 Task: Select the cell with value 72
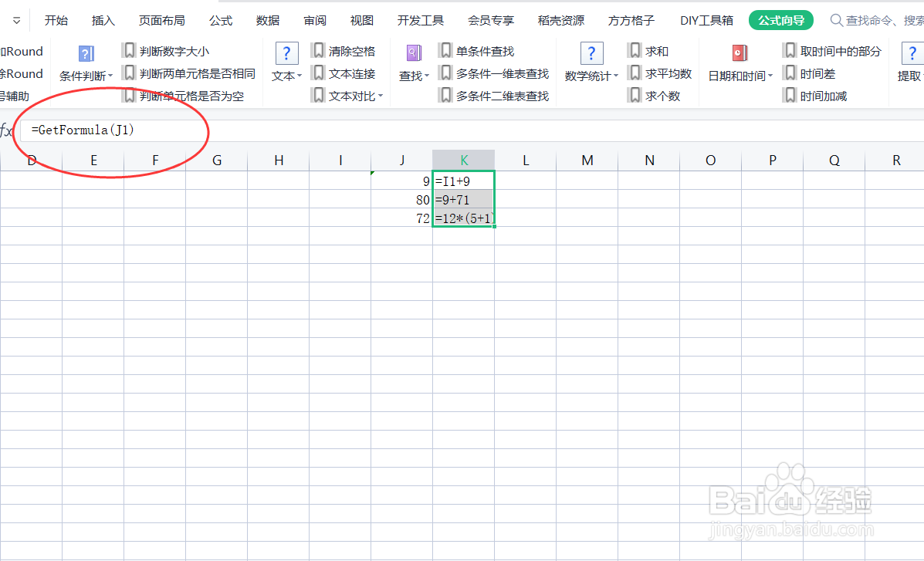click(x=402, y=218)
